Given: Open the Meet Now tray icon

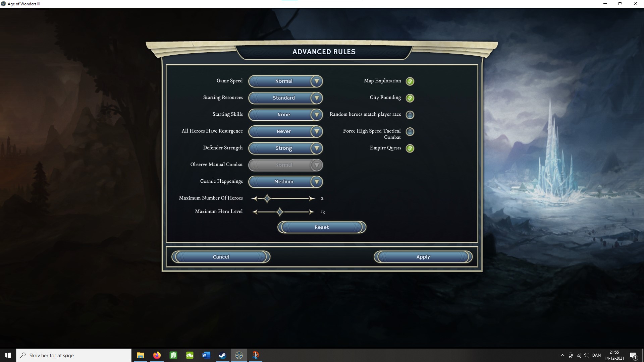Looking at the screenshot, I should coord(571,355).
